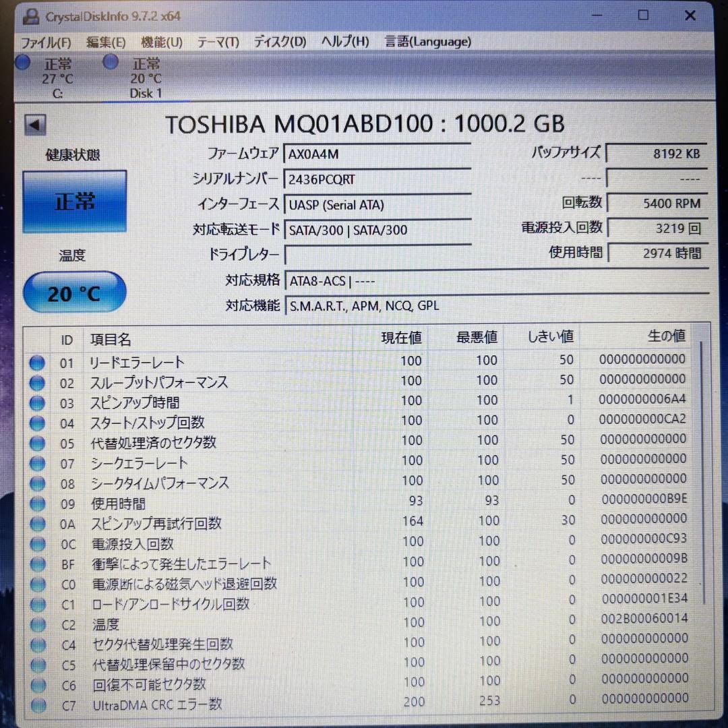Image resolution: width=728 pixels, height=728 pixels.
Task: Click the empty drive letter field
Action: click(x=377, y=254)
